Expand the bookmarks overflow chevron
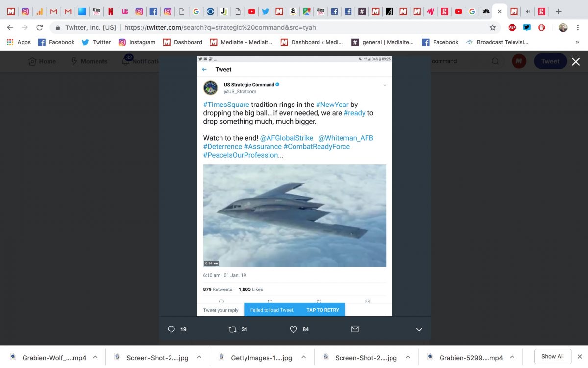Screen dimensions: 588x368 tap(577, 42)
